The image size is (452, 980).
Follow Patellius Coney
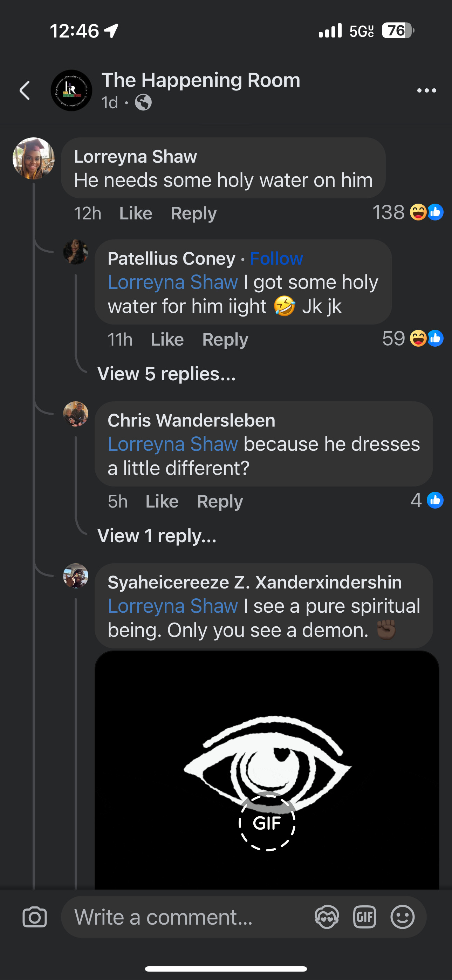(x=276, y=259)
